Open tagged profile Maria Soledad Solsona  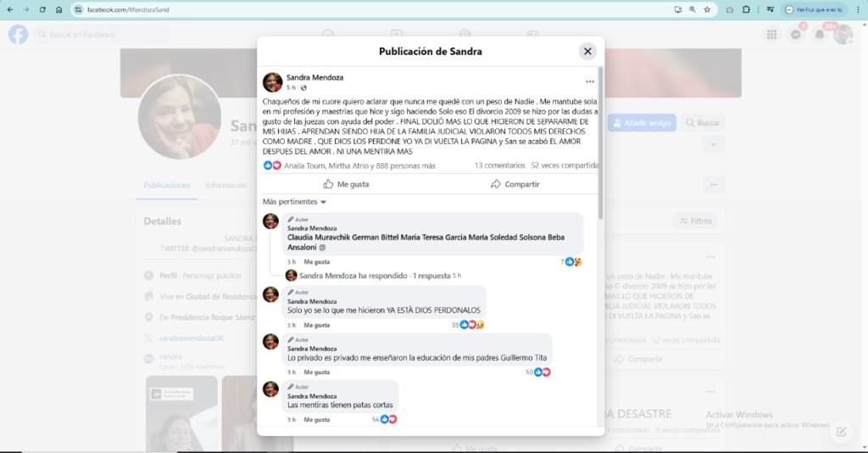[507, 237]
